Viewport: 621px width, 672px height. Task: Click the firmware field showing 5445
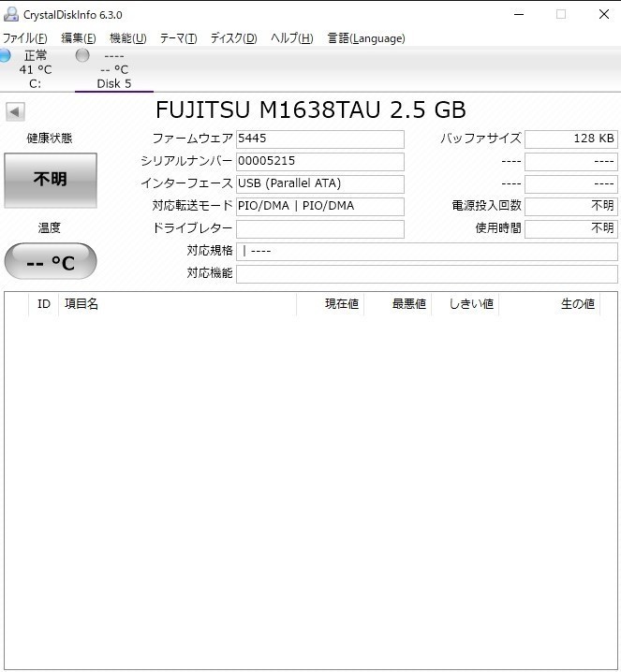click(x=320, y=139)
